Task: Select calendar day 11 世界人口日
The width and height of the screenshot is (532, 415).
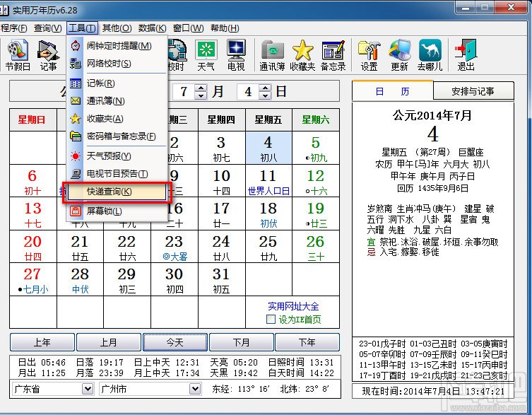Action: pos(268,181)
